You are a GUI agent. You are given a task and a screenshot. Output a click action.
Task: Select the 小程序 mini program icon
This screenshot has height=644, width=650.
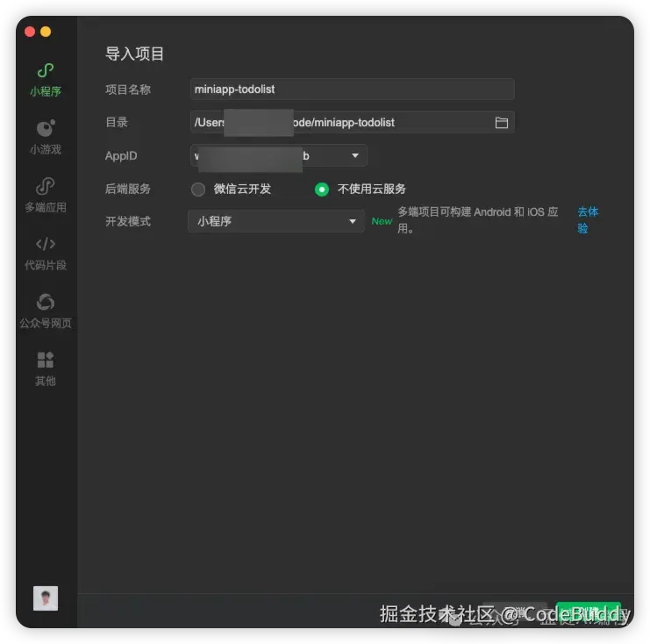(46, 70)
